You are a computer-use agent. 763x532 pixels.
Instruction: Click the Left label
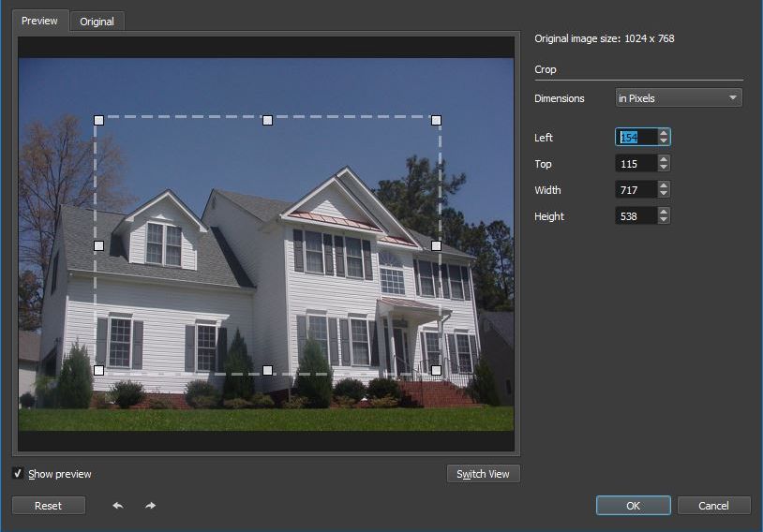(544, 138)
